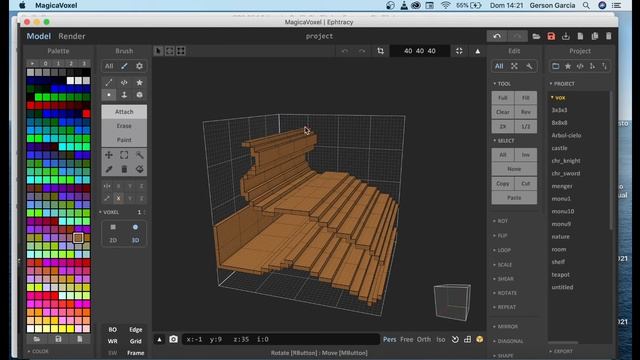Click the wrench tools tab in Edit panel
Viewport: 640px width, 360px height.
(529, 66)
